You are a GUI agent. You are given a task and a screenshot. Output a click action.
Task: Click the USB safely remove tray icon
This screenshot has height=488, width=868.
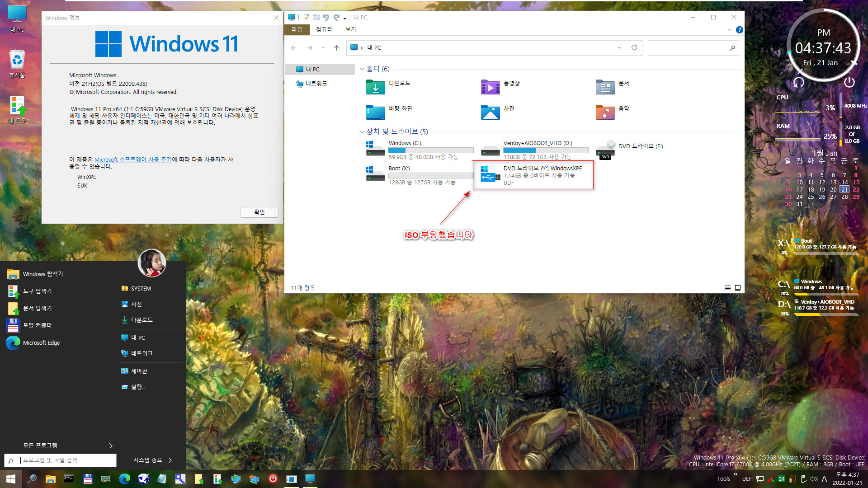tap(803, 479)
